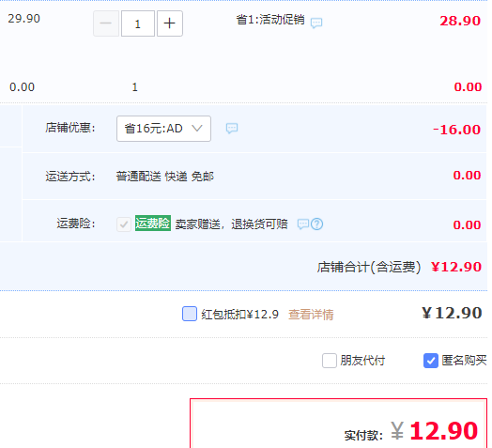Click the question mark help icon
The width and height of the screenshot is (492, 448).
[x=317, y=224]
